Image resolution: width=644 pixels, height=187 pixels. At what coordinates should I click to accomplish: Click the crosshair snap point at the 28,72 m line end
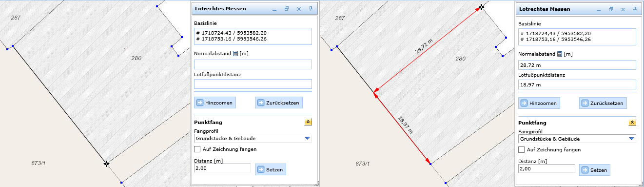point(481,7)
